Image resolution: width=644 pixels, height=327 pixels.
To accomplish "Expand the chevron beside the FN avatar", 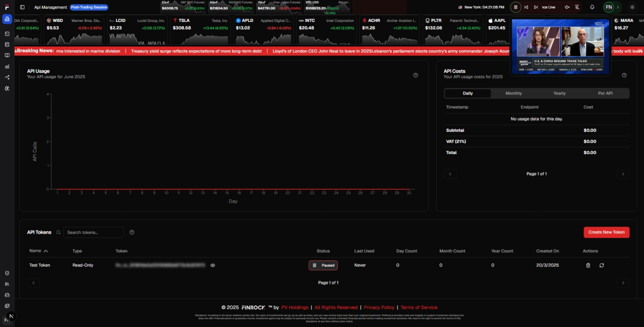I will click(x=618, y=7).
